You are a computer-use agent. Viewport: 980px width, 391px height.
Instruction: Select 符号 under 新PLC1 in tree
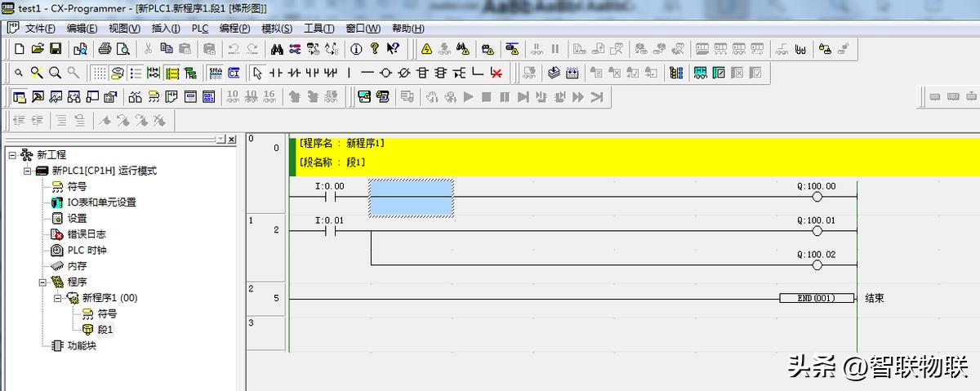point(77,186)
